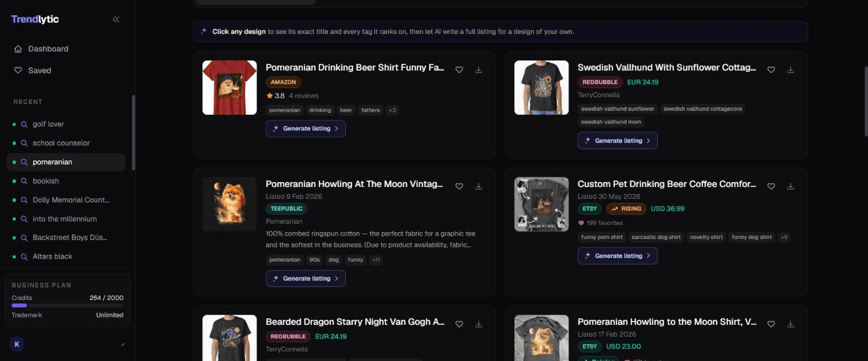
Task: Open the K user avatar
Action: [x=17, y=344]
